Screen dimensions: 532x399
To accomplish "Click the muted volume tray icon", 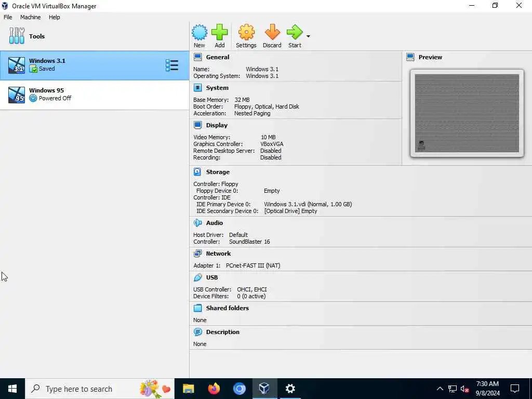I will (465, 389).
